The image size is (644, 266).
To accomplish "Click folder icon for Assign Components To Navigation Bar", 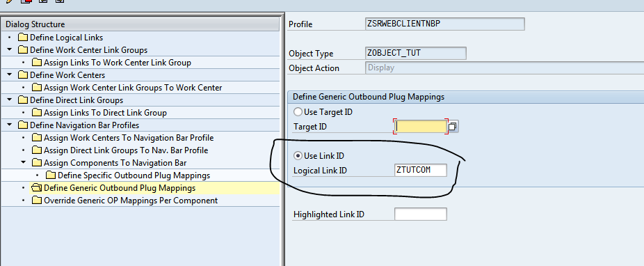I will click(37, 163).
